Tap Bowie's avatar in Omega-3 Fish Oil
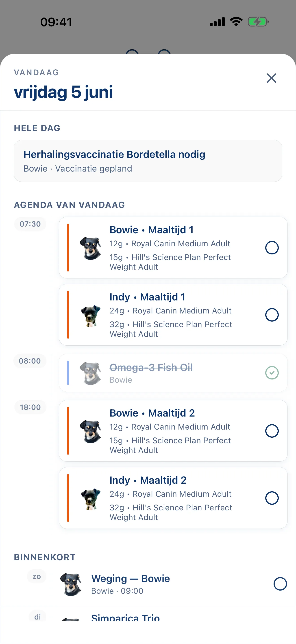296x644 pixels. click(x=91, y=373)
